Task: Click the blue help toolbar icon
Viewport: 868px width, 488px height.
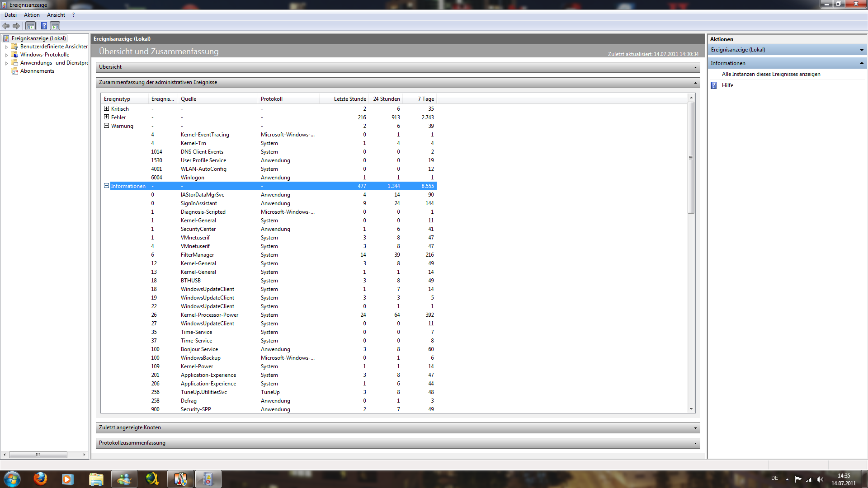Action: [44, 26]
